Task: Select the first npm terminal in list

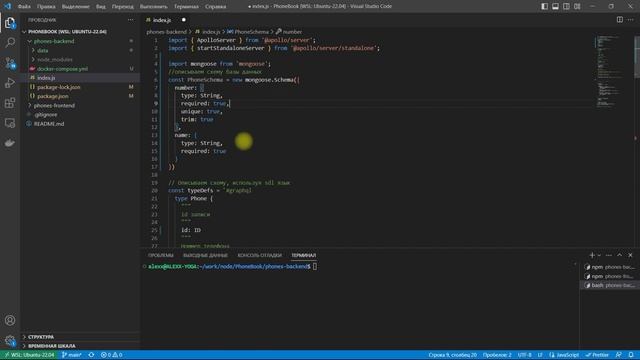Action: (x=609, y=267)
